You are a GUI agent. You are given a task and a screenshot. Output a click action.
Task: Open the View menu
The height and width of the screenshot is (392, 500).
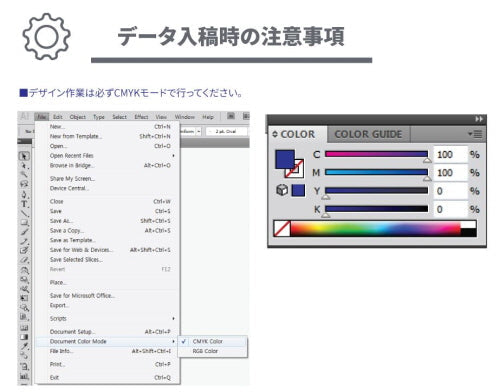click(x=161, y=117)
